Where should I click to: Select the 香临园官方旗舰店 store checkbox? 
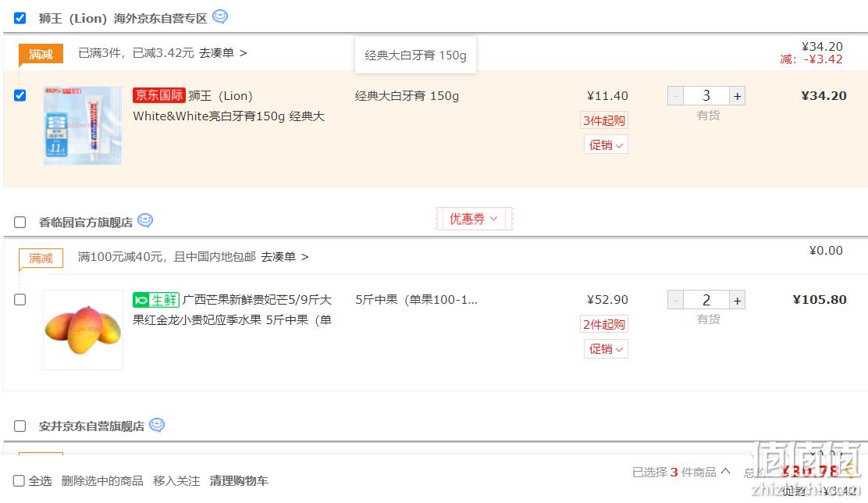click(x=20, y=222)
